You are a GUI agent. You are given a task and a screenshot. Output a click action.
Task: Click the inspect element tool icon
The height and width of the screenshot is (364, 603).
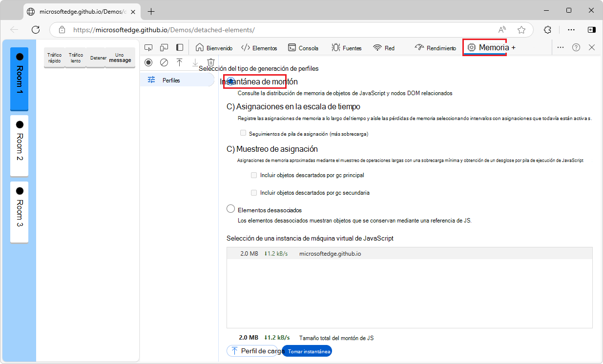pyautogui.click(x=149, y=48)
